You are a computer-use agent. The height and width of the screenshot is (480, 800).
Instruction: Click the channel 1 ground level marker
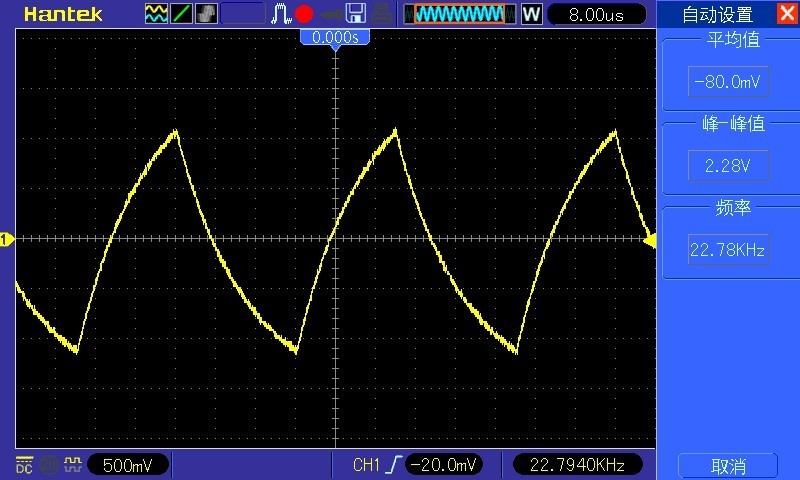pos(6,239)
